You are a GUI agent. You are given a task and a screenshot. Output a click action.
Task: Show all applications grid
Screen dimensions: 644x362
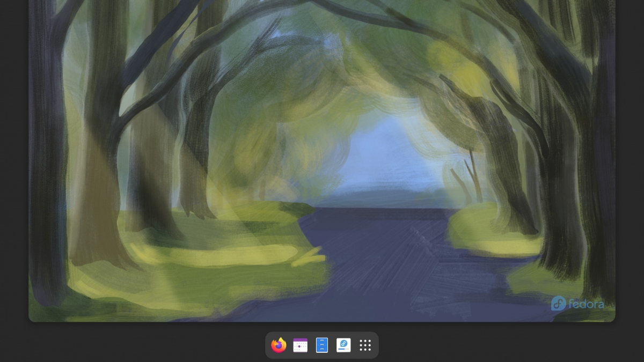(x=365, y=345)
